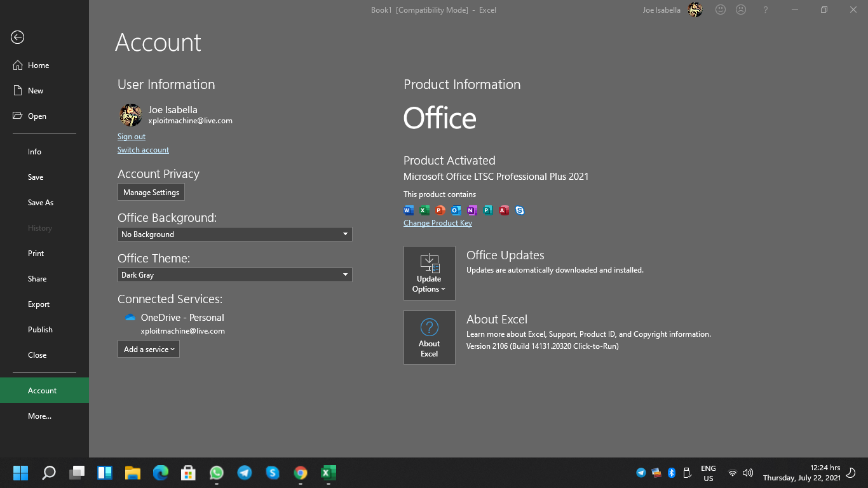Open the Widgets panel from the taskbar
Image resolution: width=868 pixels, height=488 pixels.
[x=105, y=473]
